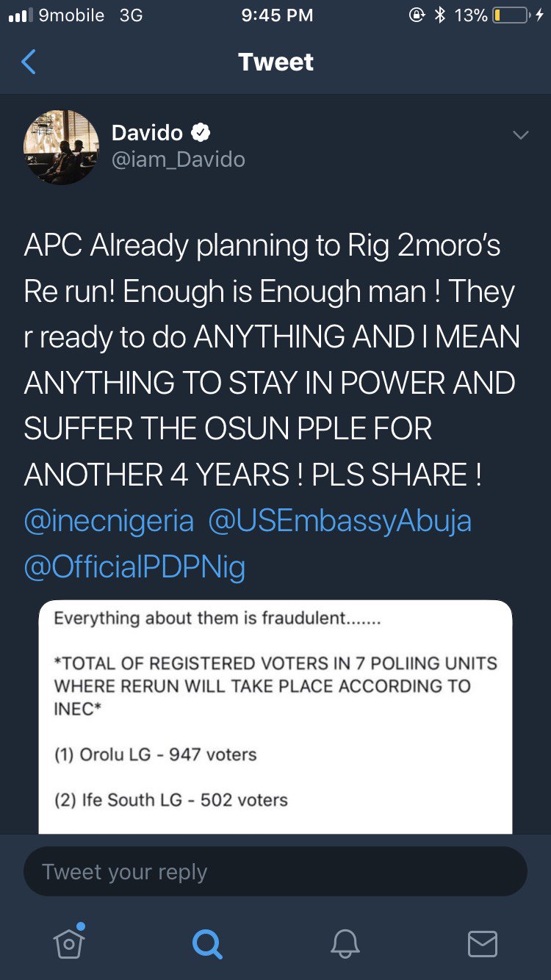
Task: Tap the Tweet header title
Action: 275,62
